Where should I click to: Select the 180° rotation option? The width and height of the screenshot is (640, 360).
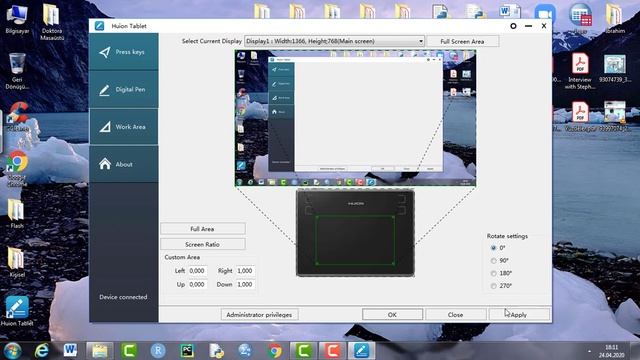493,273
